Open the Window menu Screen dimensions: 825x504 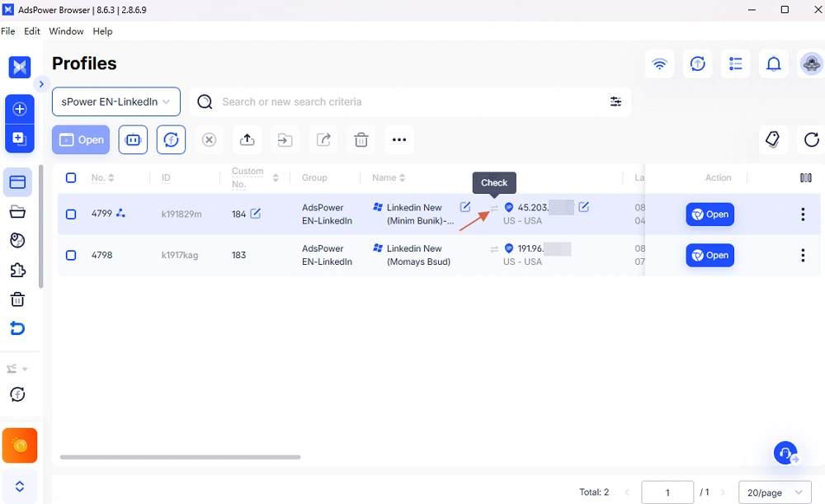pos(66,31)
